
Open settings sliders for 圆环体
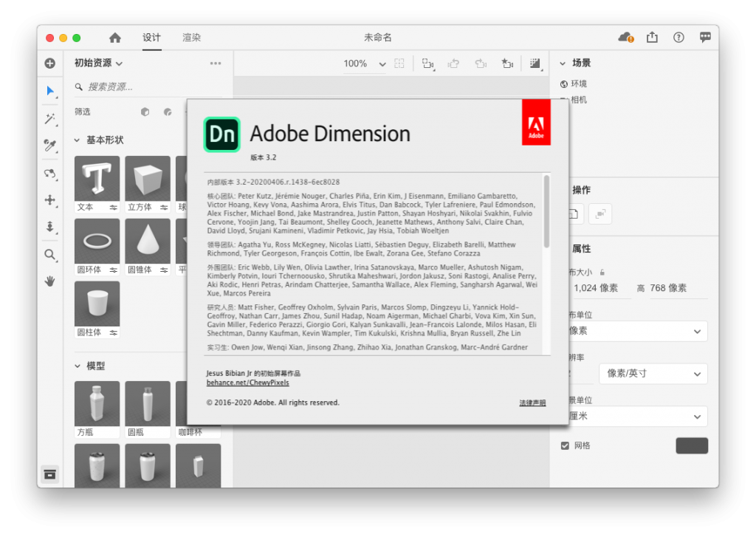(x=113, y=270)
